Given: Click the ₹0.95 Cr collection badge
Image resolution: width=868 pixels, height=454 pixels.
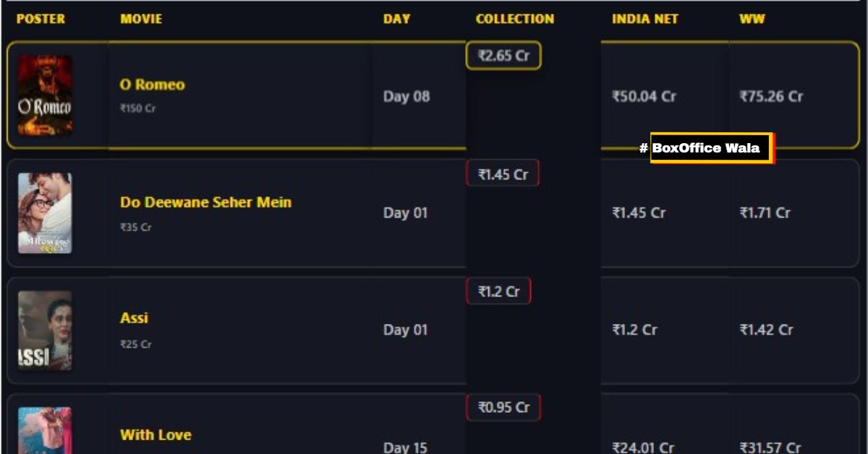Looking at the screenshot, I should (x=503, y=408).
